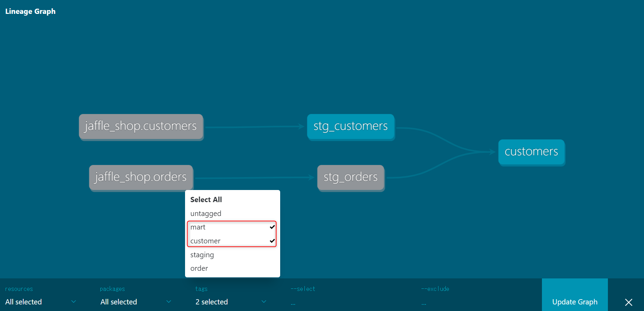Open the resources dropdown

pyautogui.click(x=41, y=302)
